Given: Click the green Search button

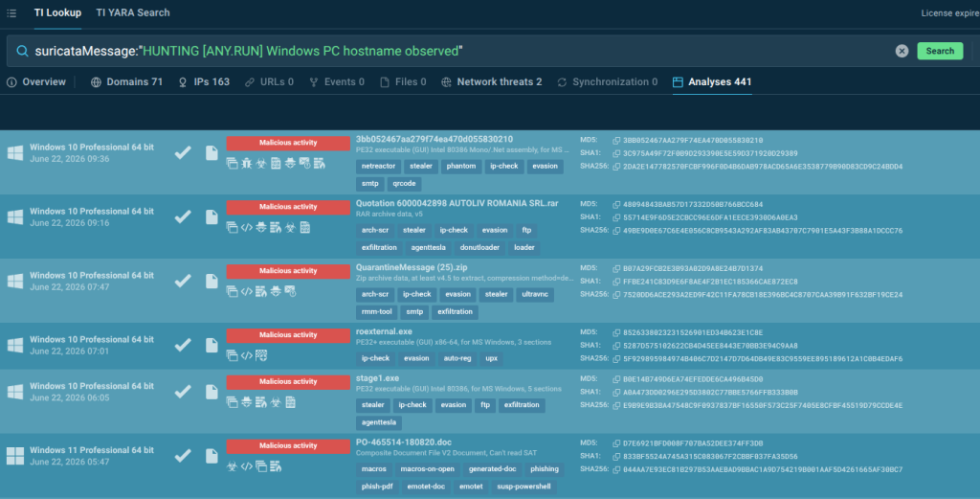Looking at the screenshot, I should 940,52.
